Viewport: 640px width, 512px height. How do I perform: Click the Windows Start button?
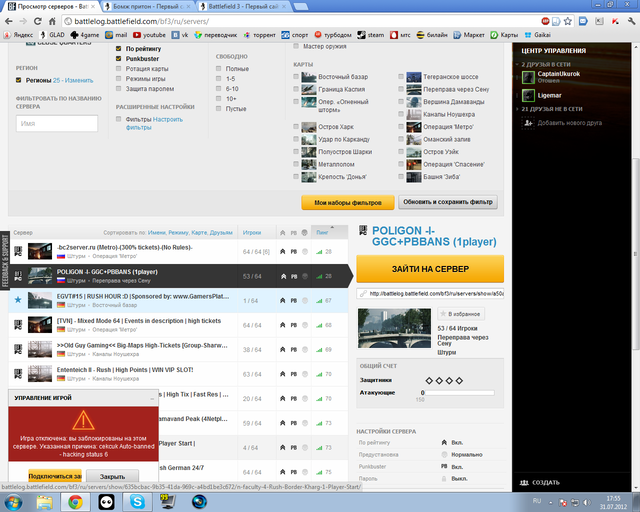13,502
